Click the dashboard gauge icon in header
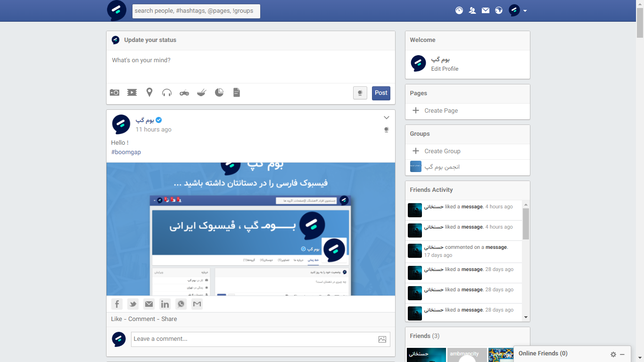 pos(459,10)
